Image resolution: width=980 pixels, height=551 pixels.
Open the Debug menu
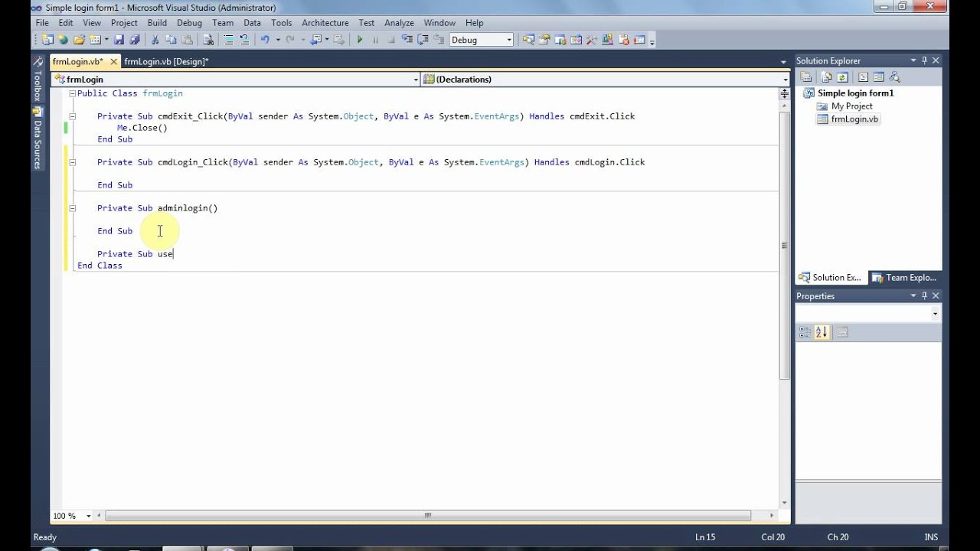pyautogui.click(x=189, y=23)
